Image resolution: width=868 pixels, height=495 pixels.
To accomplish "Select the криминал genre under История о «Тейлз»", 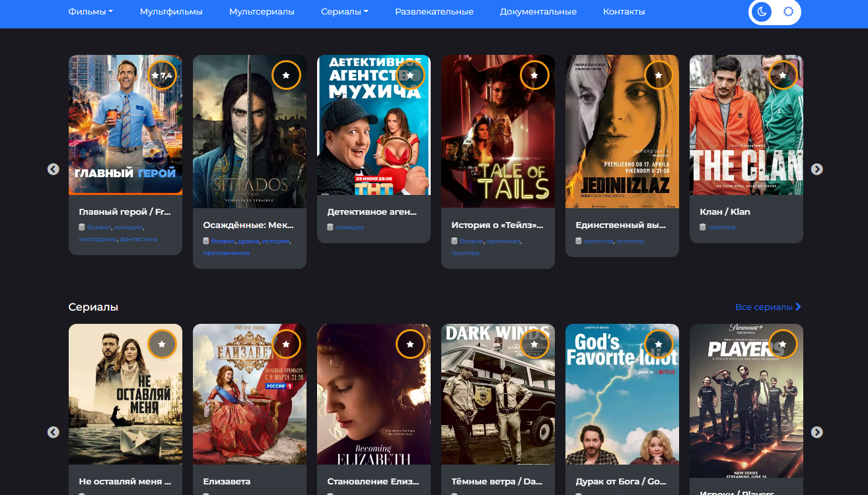I will [503, 241].
